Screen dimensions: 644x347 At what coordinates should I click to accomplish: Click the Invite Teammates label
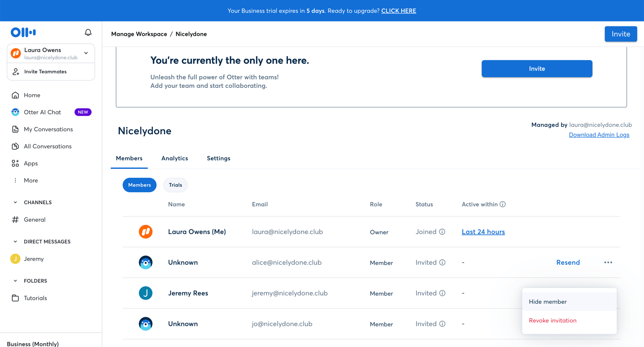coord(45,72)
